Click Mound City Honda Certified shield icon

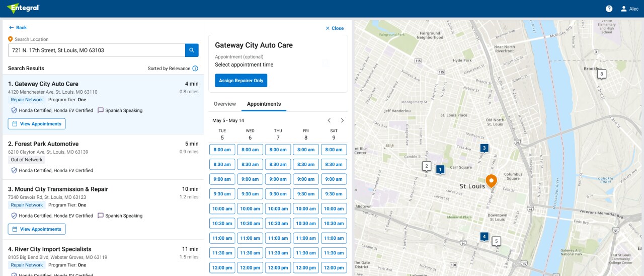point(14,216)
